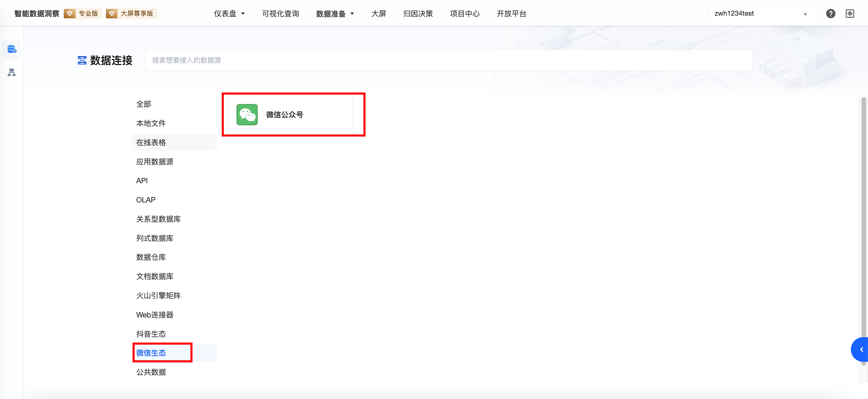Open 开放平台 in the navigation bar
Screen dimensions: 868x399
coord(511,14)
